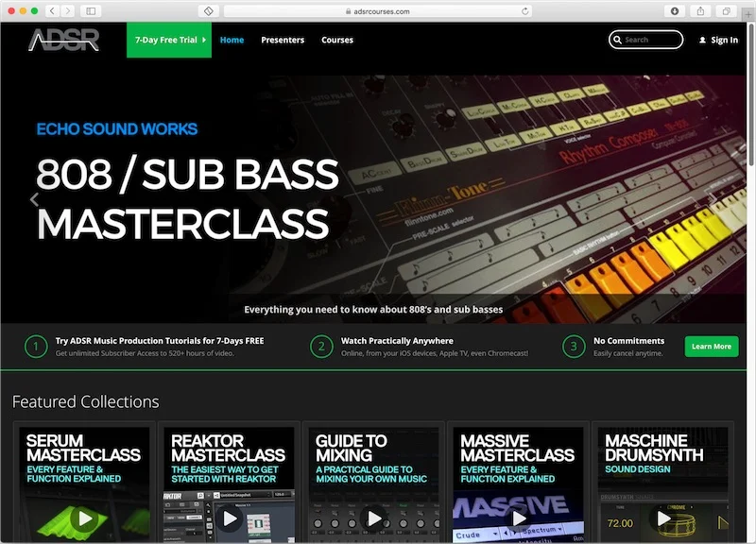Screen dimensions: 756x544
Task: Click the search magnifier icon
Action: coord(618,40)
